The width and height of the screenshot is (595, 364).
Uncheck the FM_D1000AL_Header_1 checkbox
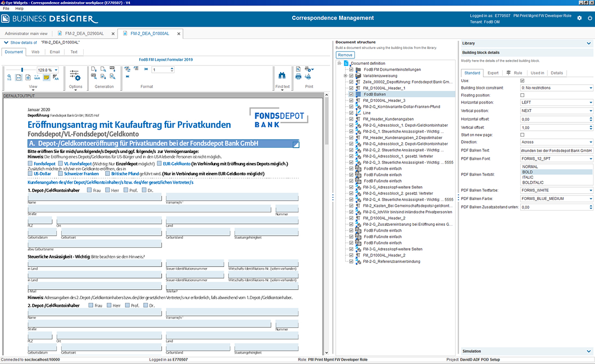click(x=352, y=88)
